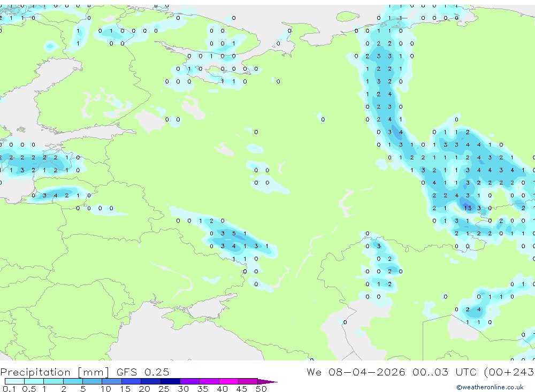Click the legend label 35
The height and width of the screenshot is (392, 535).
[x=203, y=389]
